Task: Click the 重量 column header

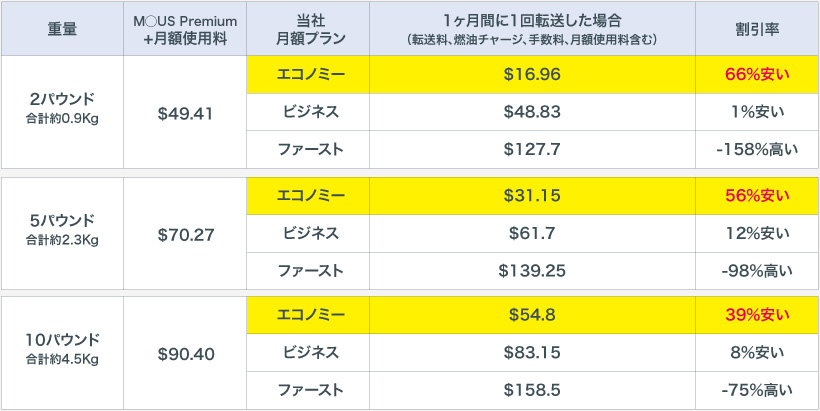Action: 62,29
